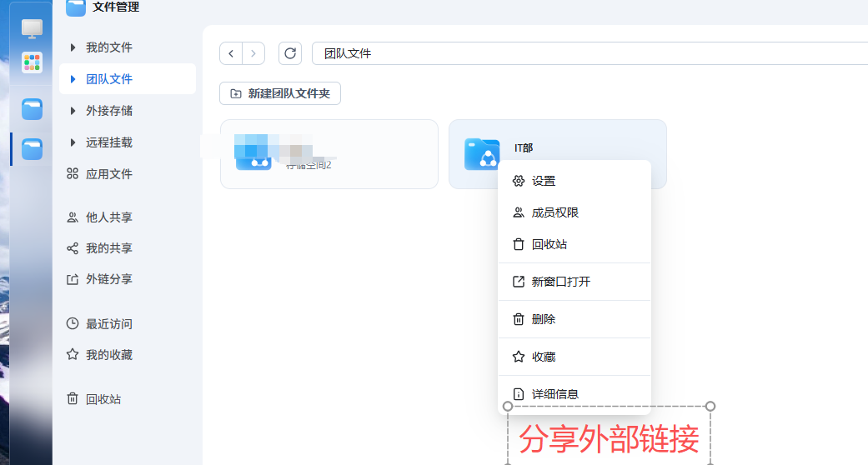The height and width of the screenshot is (465, 868).
Task: Choose 收藏 from the context menu
Action: point(574,357)
